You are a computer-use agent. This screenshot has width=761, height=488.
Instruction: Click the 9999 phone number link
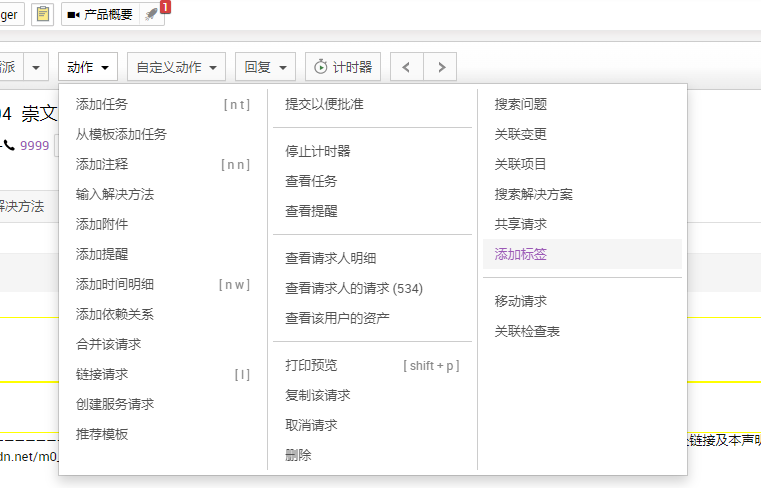click(34, 145)
